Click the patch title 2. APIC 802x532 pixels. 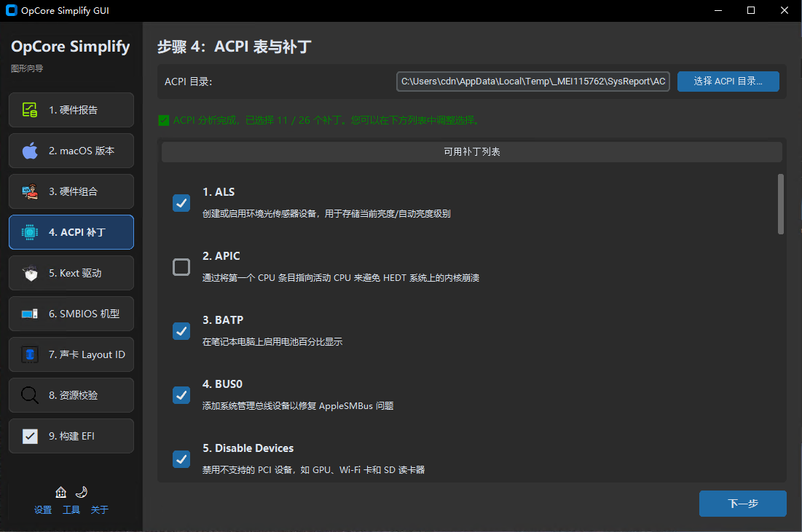point(221,256)
